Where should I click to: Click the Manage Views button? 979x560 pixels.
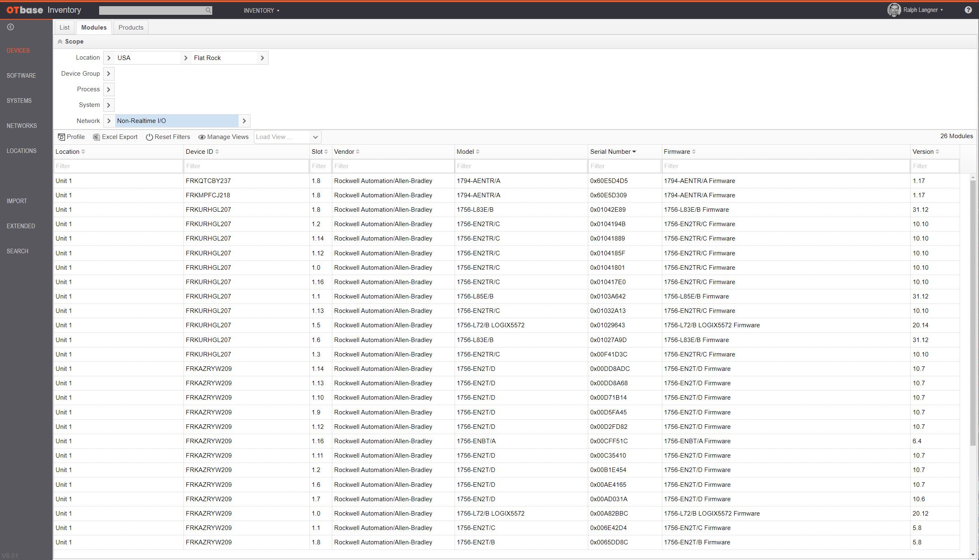[x=223, y=137]
